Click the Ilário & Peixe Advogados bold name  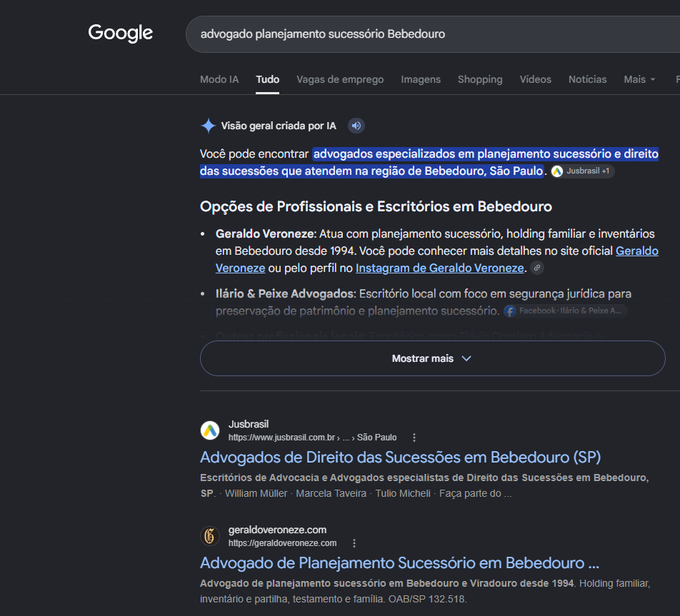286,293
